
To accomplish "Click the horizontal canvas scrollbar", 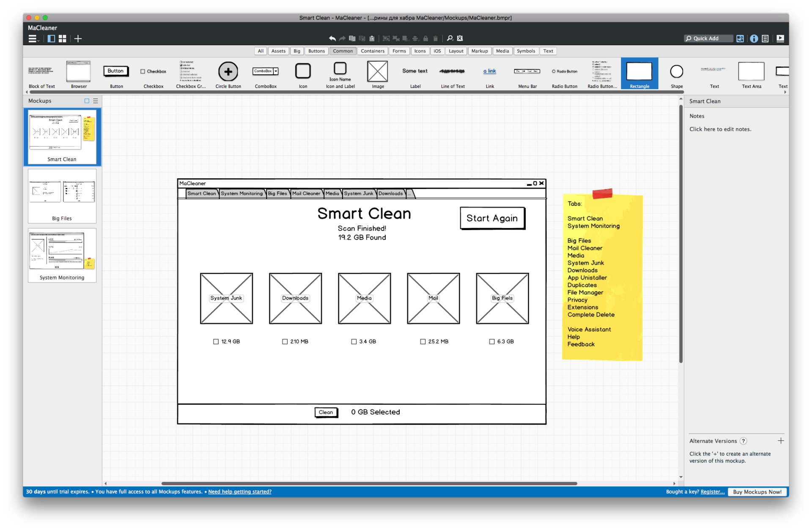I will click(369, 483).
